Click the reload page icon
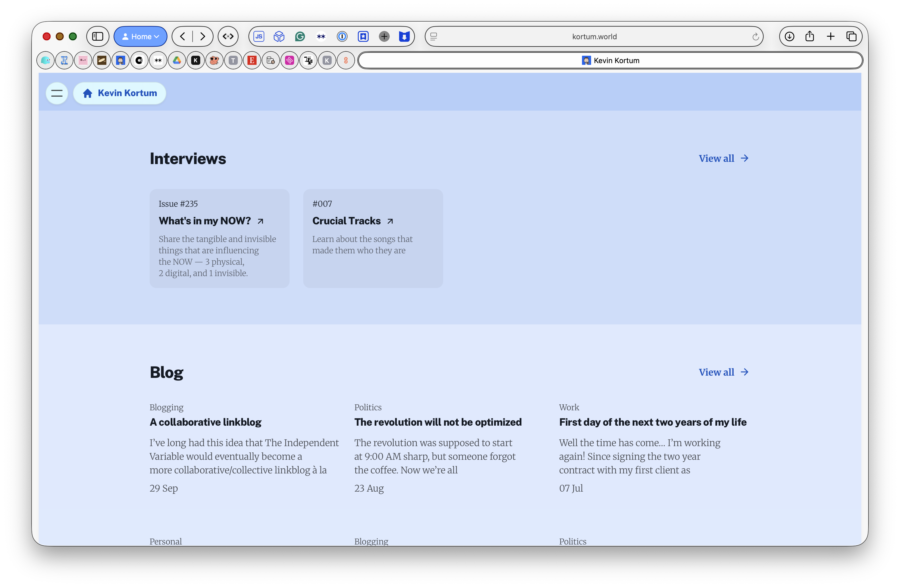900x588 pixels. point(755,37)
